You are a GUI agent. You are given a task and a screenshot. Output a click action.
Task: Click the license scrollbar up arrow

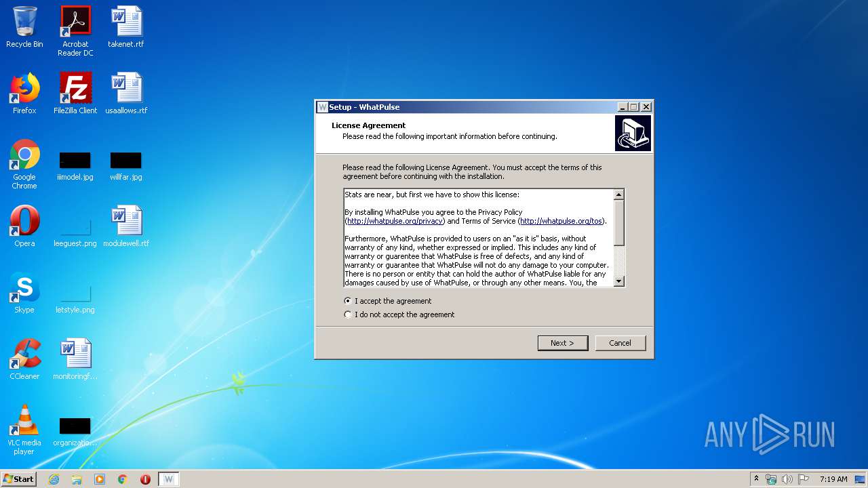618,195
